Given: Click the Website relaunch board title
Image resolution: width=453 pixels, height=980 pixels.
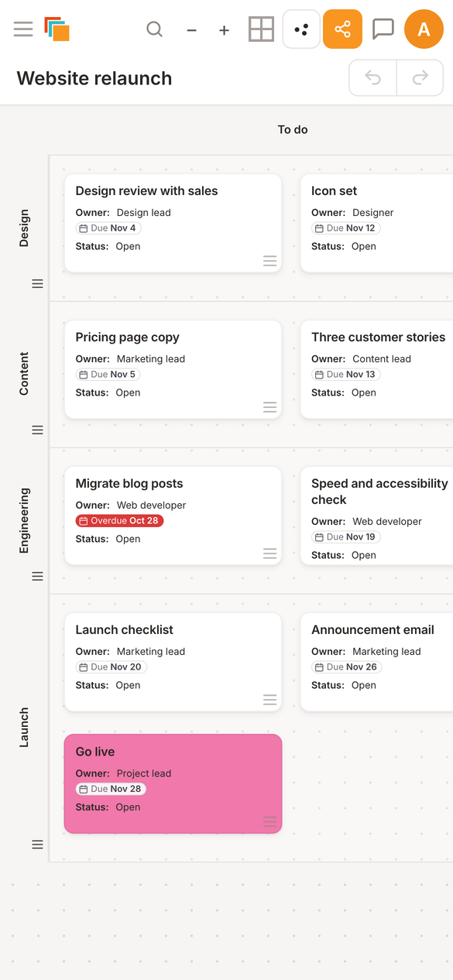Looking at the screenshot, I should tap(94, 78).
